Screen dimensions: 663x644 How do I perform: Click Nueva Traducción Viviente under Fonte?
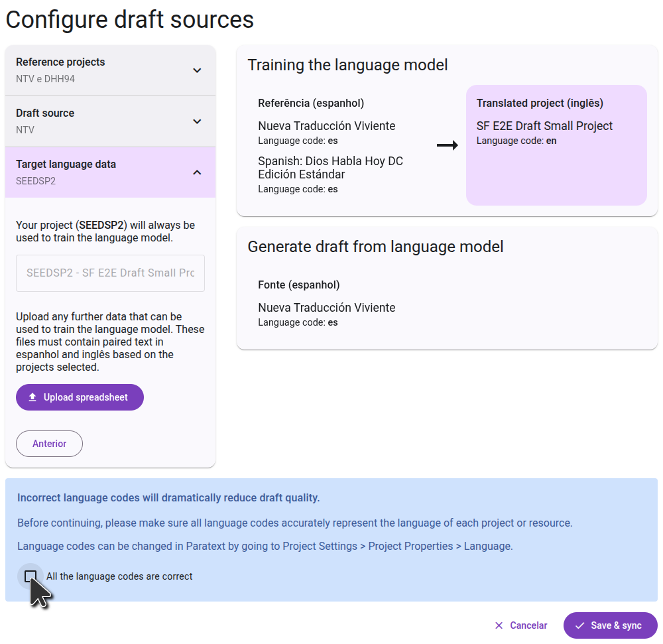[326, 308]
